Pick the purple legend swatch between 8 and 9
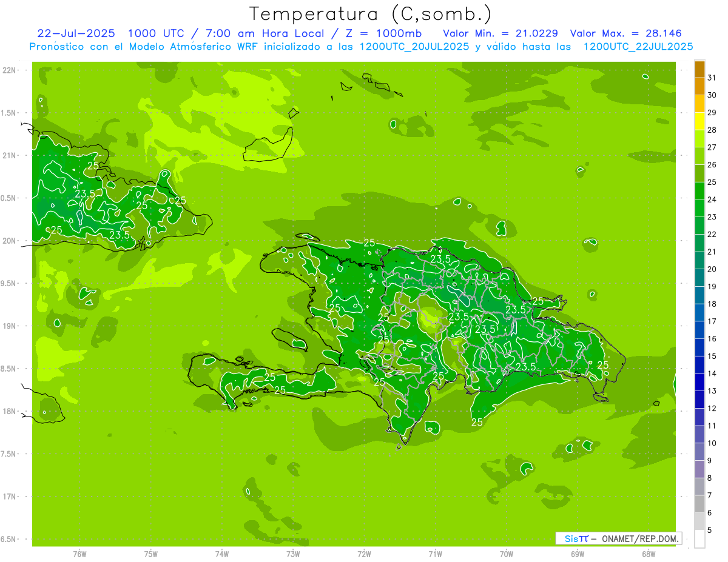The height and width of the screenshot is (562, 728). click(699, 470)
